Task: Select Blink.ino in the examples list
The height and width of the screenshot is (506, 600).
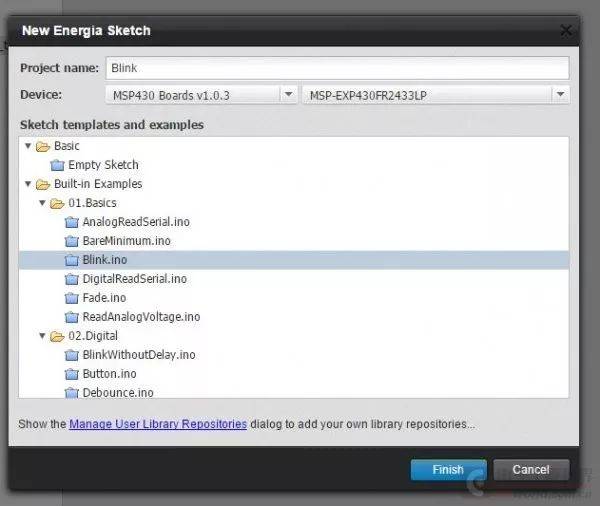Action: click(105, 260)
